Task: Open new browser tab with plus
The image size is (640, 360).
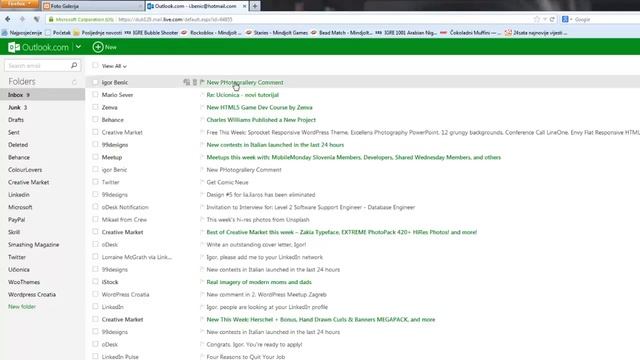Action: [255, 6]
